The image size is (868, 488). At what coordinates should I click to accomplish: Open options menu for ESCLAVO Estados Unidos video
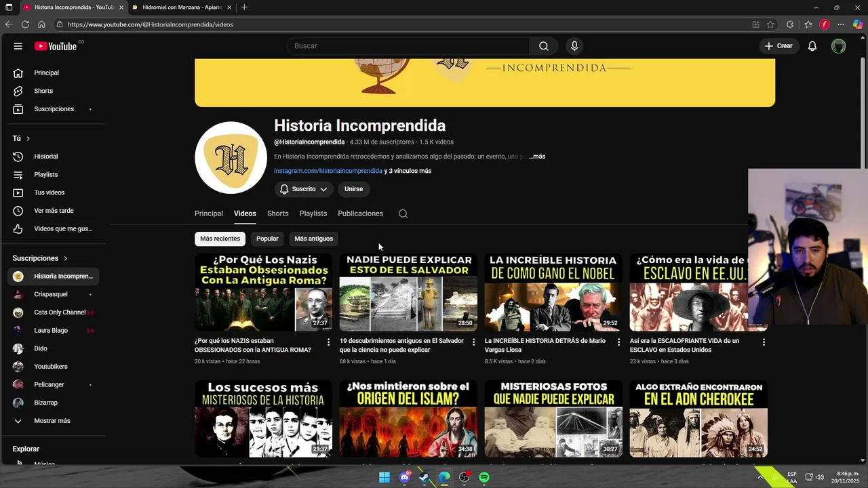point(764,342)
